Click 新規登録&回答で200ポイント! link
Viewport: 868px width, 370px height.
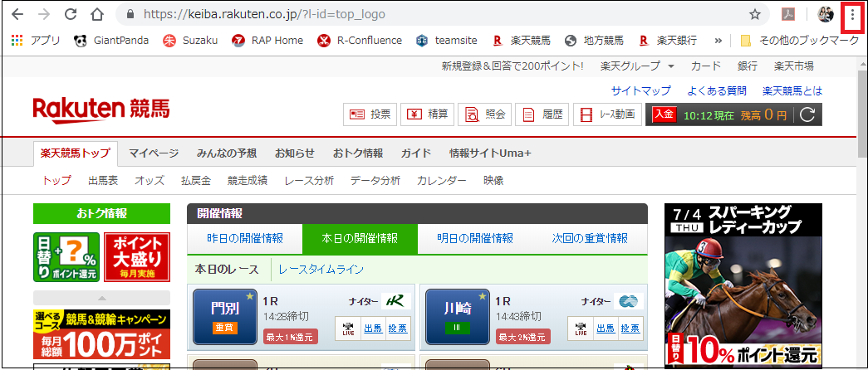tap(512, 66)
